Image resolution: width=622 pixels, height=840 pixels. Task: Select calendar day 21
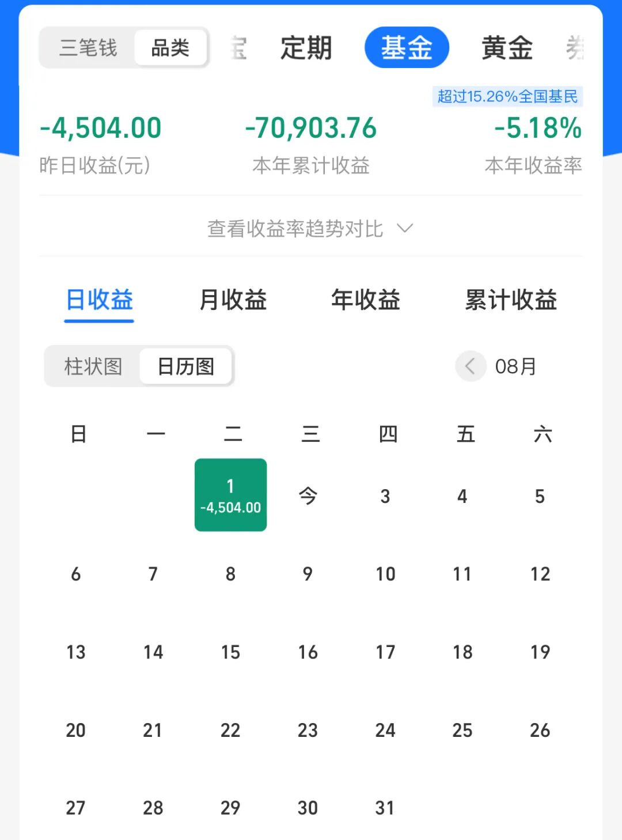153,730
